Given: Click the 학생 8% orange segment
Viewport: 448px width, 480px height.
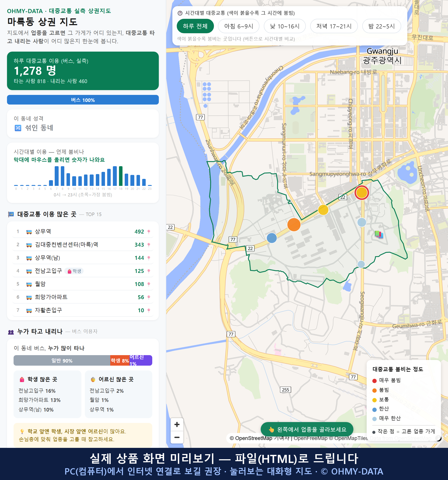Looking at the screenshot, I should [120, 360].
